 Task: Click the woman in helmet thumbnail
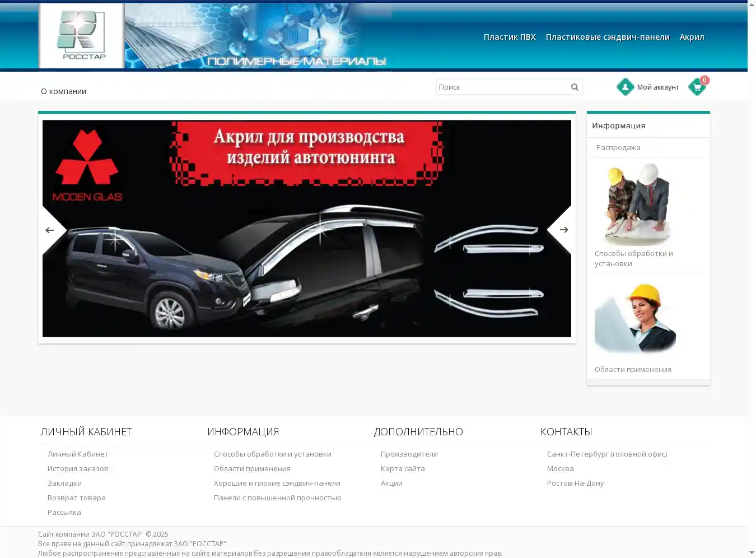[635, 318]
